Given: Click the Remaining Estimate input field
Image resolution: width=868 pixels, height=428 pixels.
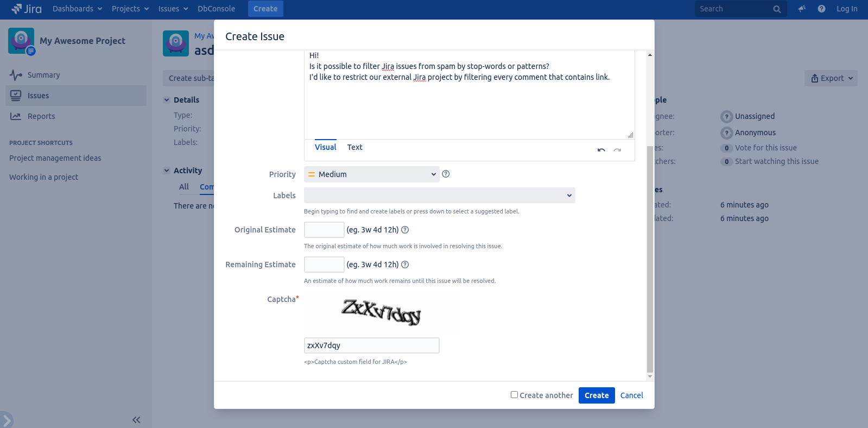Looking at the screenshot, I should click(324, 265).
